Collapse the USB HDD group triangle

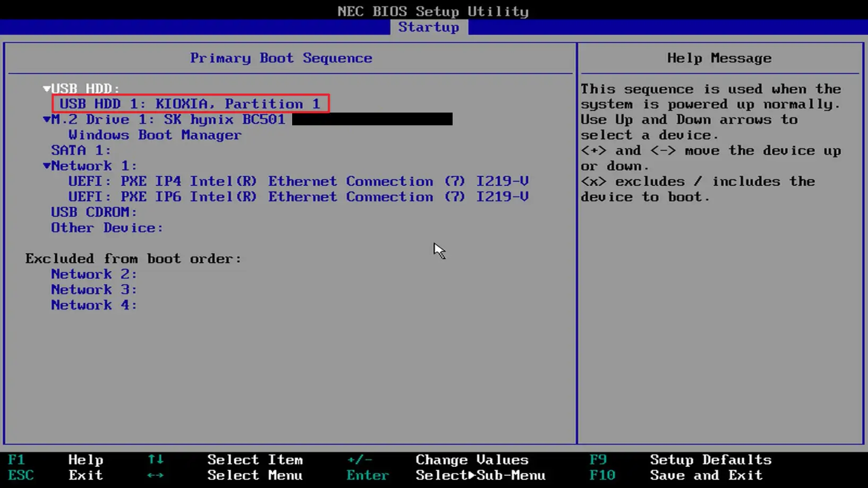(47, 89)
